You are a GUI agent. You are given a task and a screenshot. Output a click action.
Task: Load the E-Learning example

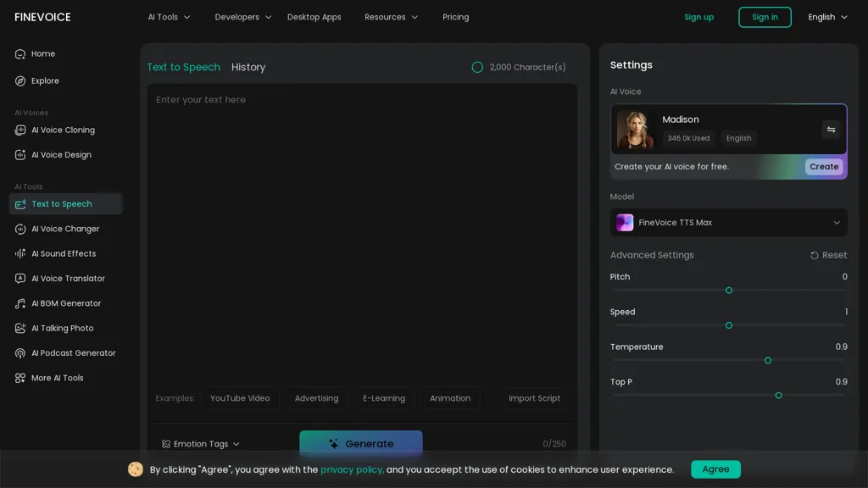tap(384, 398)
